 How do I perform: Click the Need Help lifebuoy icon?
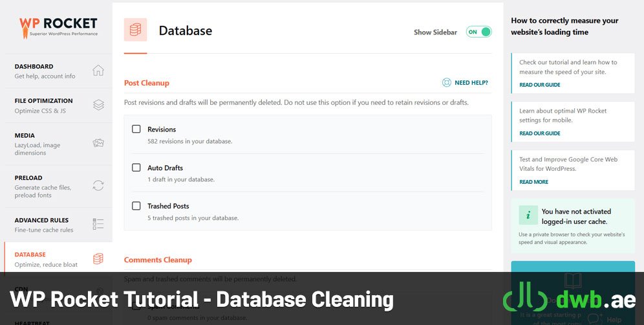(446, 83)
